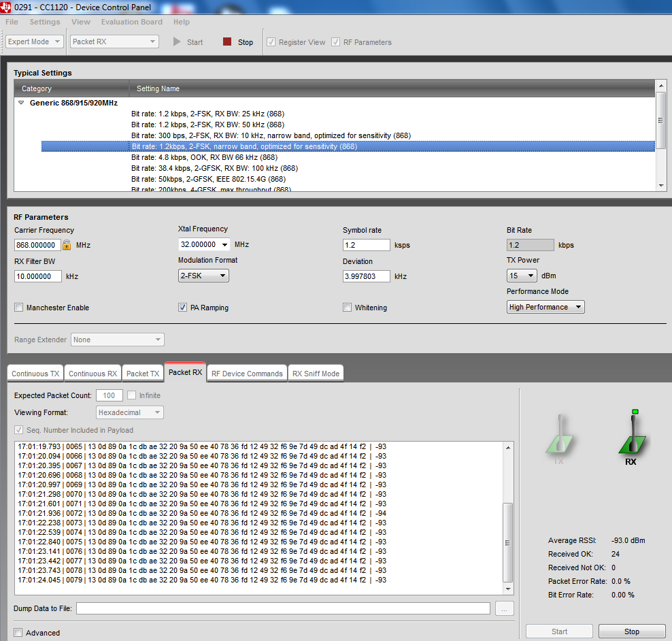Screen dimensions: 672x641
Task: Open the File menu
Action: [x=12, y=22]
